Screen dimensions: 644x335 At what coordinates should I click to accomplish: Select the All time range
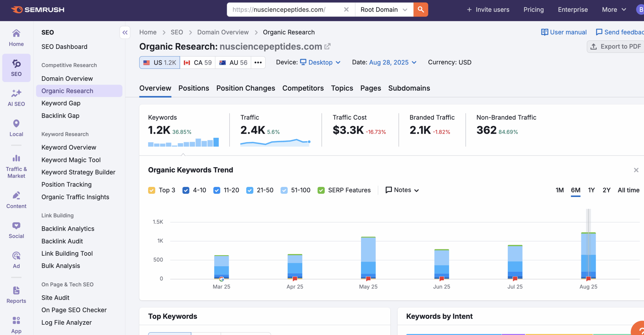(628, 190)
